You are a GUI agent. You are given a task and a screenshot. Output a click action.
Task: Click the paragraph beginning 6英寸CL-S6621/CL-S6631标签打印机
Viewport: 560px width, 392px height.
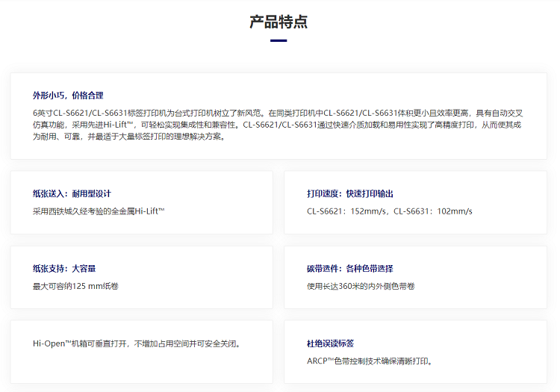tap(278, 125)
